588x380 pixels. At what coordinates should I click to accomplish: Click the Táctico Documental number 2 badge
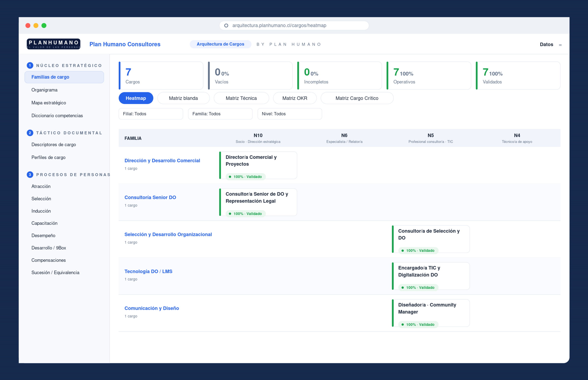(x=30, y=133)
